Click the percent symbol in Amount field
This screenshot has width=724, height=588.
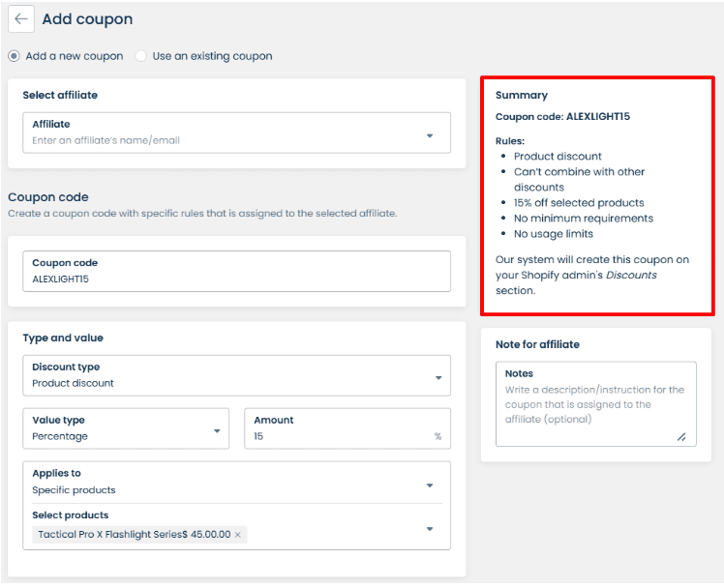tap(437, 436)
